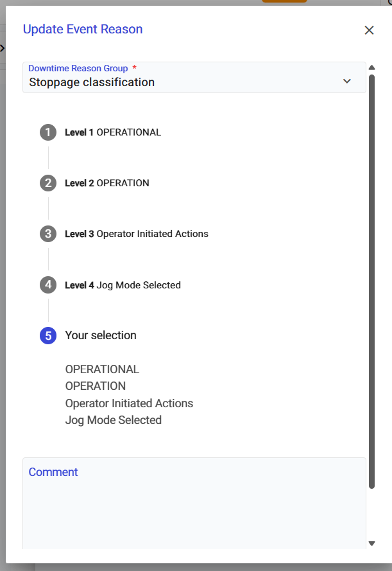Click the Update Event Reason title
Viewport: 392px width, 571px height.
83,29
